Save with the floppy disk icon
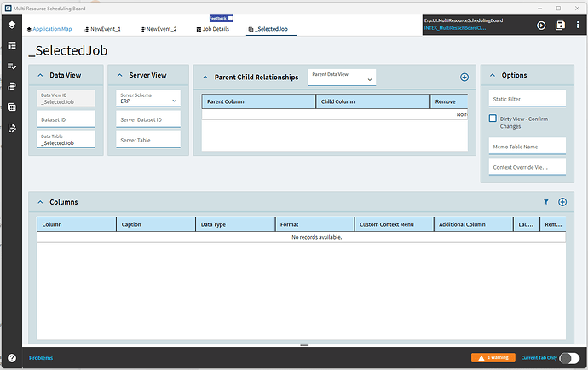588x370 pixels. point(560,26)
